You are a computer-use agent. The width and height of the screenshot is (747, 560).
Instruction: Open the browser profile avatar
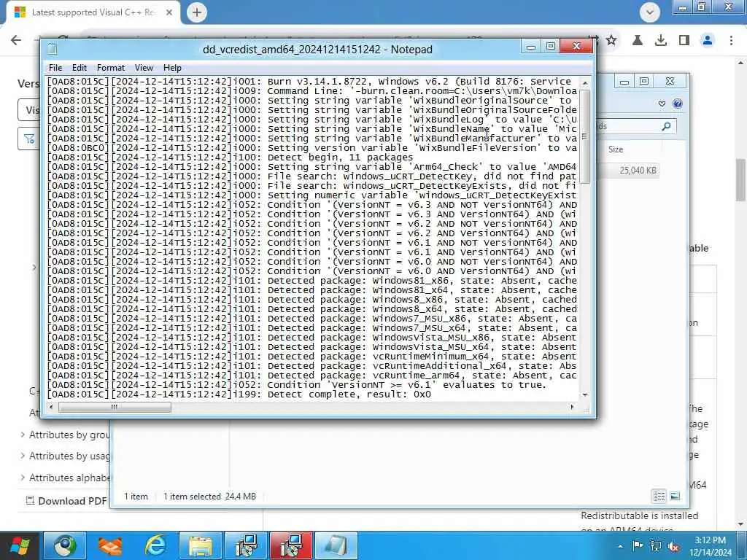pyautogui.click(x=708, y=41)
